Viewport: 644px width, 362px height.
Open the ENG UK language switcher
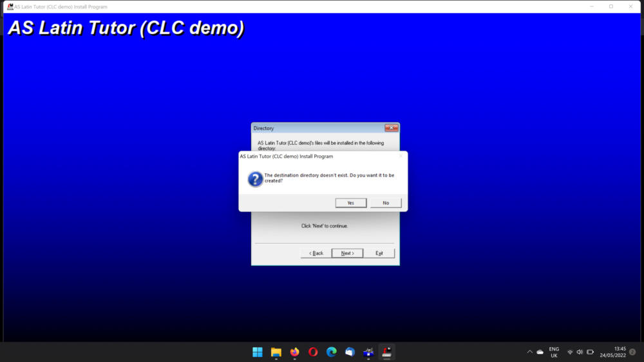point(554,352)
